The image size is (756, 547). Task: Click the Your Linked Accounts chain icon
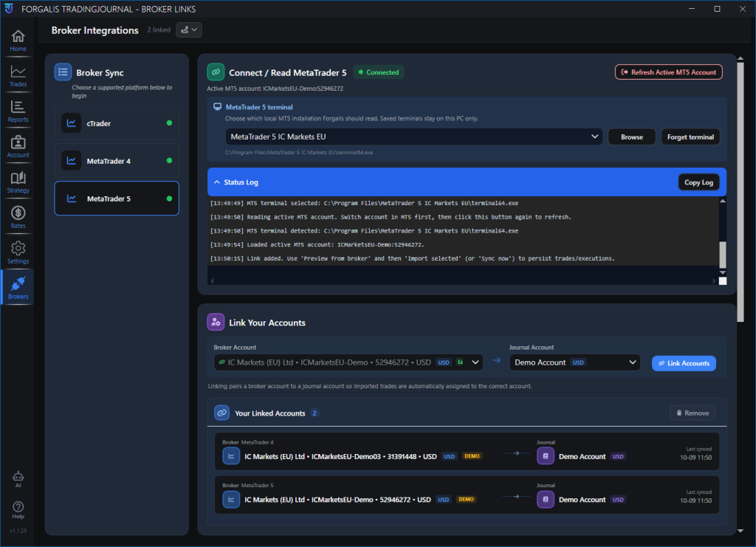click(x=221, y=413)
